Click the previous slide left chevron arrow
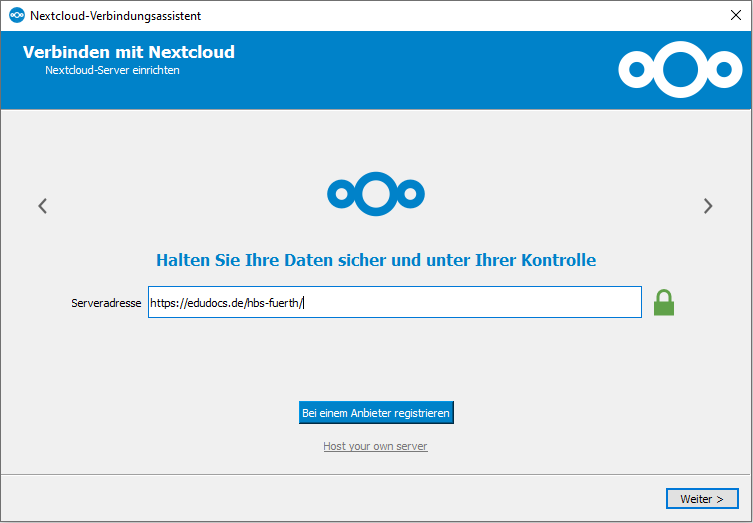This screenshot has width=753, height=523. [43, 206]
